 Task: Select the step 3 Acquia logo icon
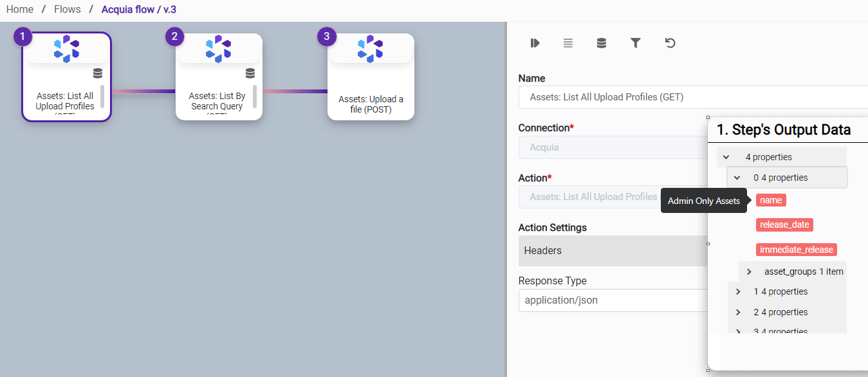[x=370, y=49]
